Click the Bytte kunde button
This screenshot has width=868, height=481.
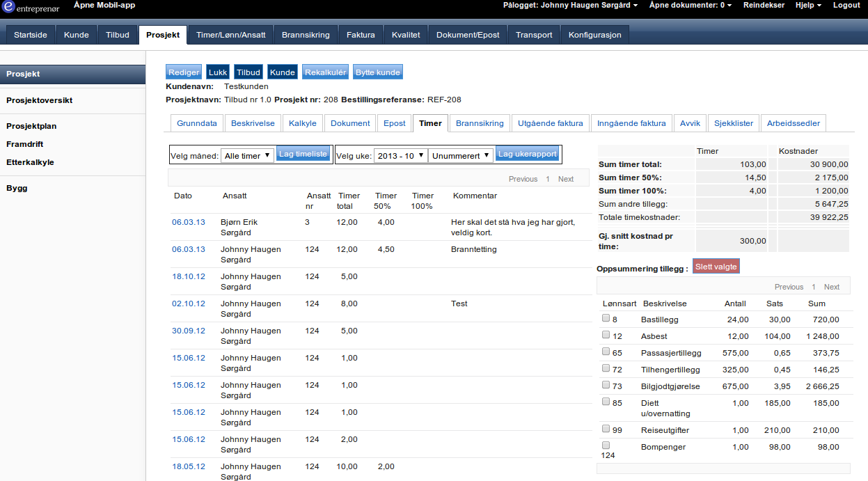[x=378, y=72]
